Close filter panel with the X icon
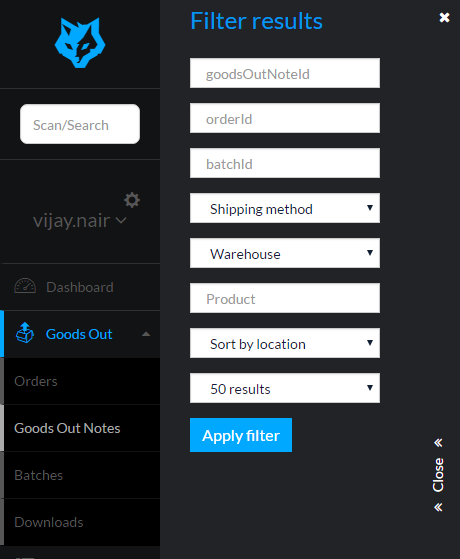460x559 pixels. [x=444, y=17]
